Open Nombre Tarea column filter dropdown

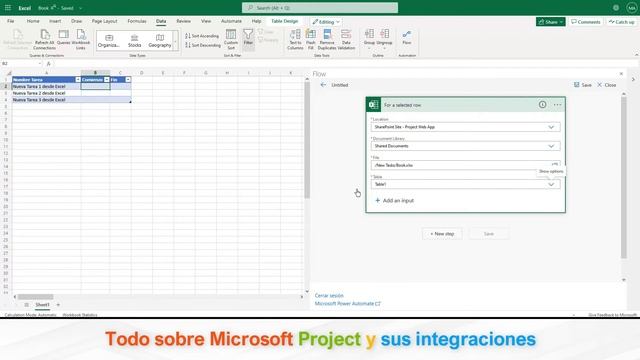[78, 80]
